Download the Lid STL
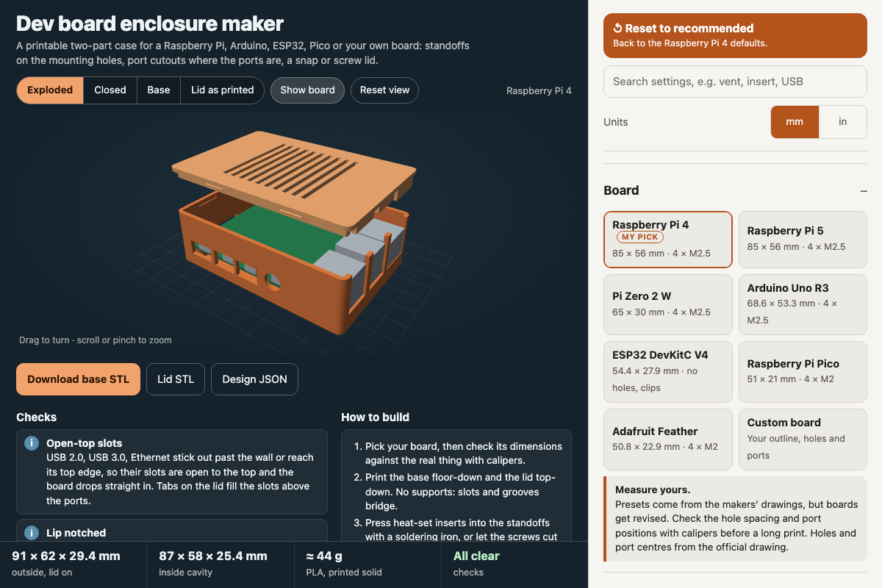This screenshot has height=588, width=882. (x=176, y=379)
